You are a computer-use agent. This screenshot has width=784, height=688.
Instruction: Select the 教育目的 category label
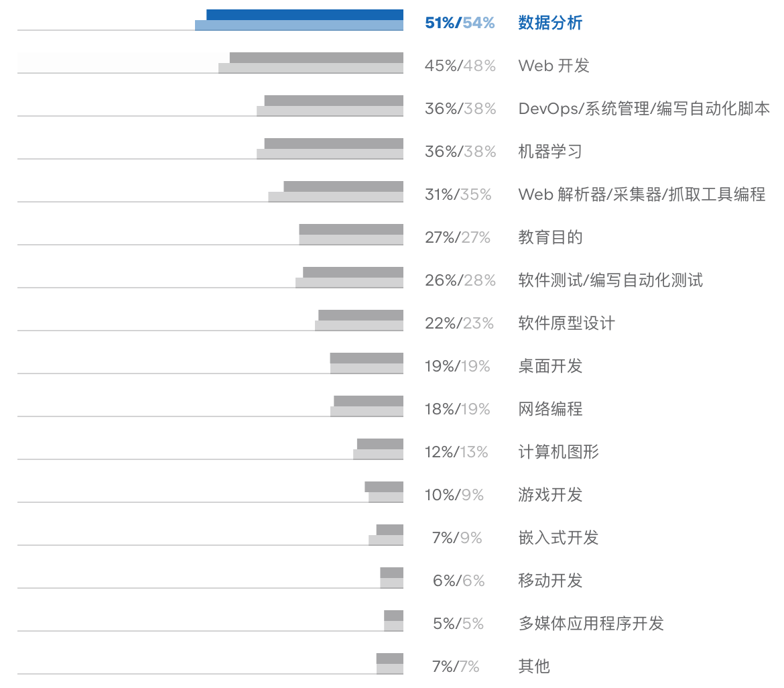pyautogui.click(x=550, y=237)
